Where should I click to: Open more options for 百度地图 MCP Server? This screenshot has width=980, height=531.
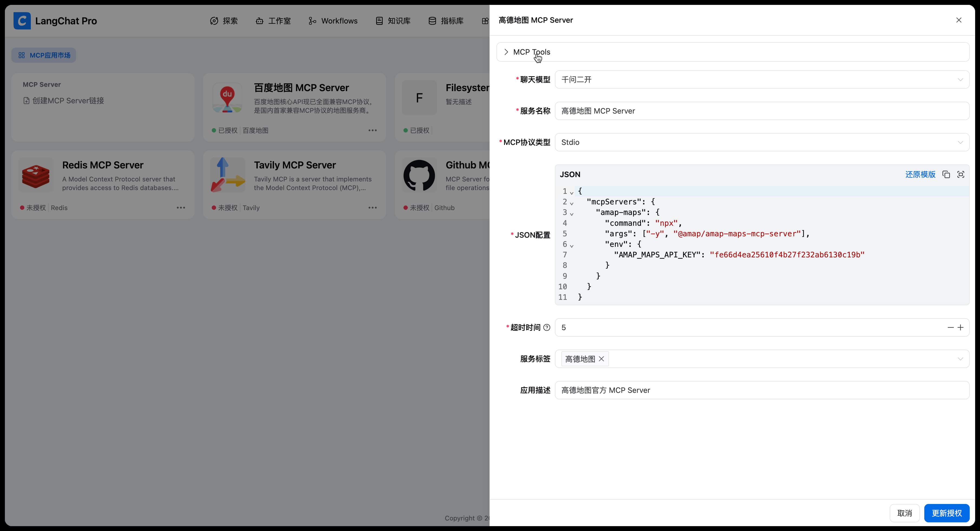[372, 131]
